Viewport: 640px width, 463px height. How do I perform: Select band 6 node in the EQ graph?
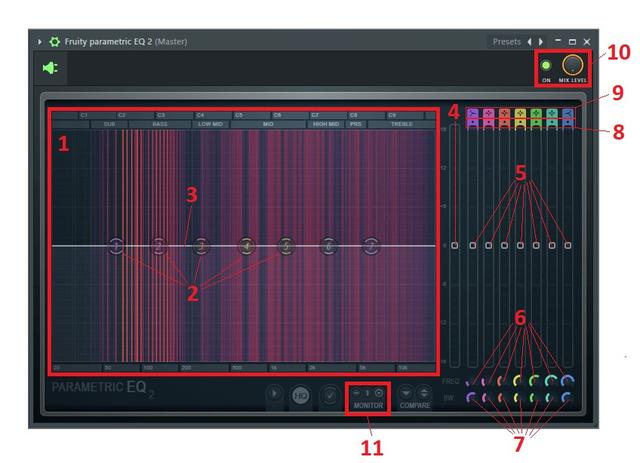(x=329, y=246)
